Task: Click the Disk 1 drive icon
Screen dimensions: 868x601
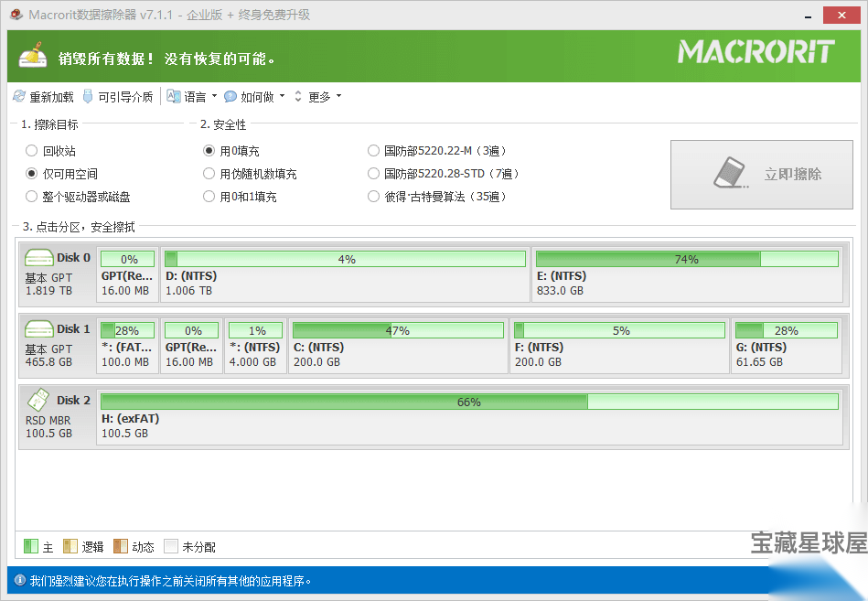Action: pos(38,329)
